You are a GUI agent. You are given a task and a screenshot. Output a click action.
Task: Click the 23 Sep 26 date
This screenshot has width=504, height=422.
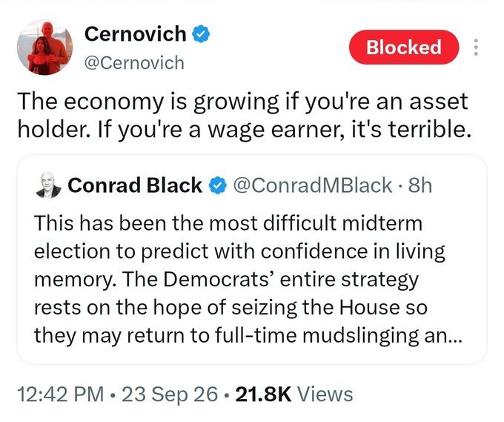click(x=170, y=394)
